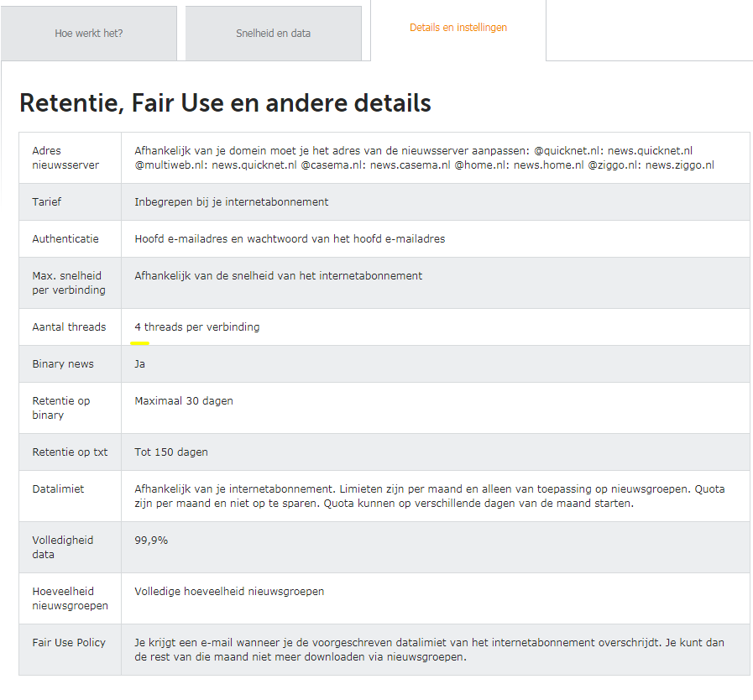Image resolution: width=753 pixels, height=700 pixels.
Task: Select 'Inbegrepen bij je internetabonnement' text
Action: point(232,202)
